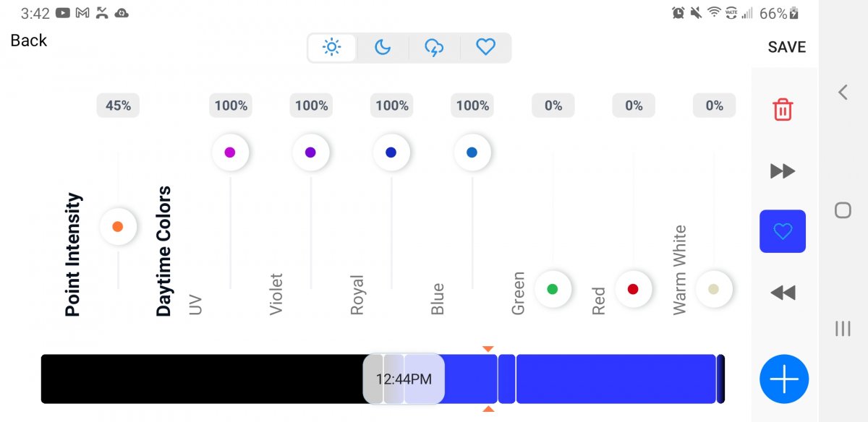Click the Warm White slider knob
Screen dimensions: 868x422
click(x=714, y=289)
